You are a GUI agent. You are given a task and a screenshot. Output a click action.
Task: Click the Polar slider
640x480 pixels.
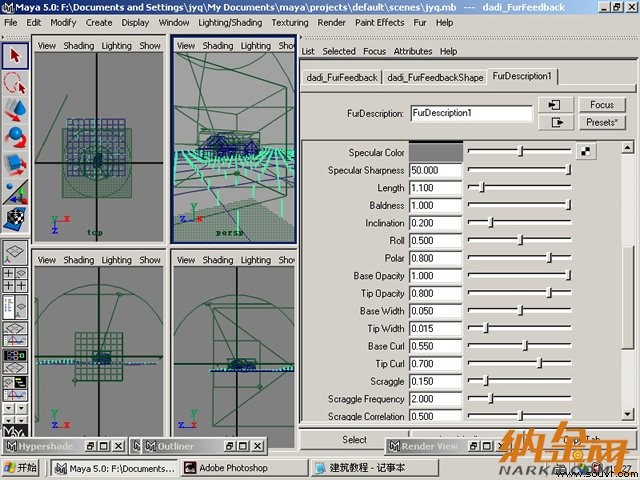pyautogui.click(x=519, y=258)
